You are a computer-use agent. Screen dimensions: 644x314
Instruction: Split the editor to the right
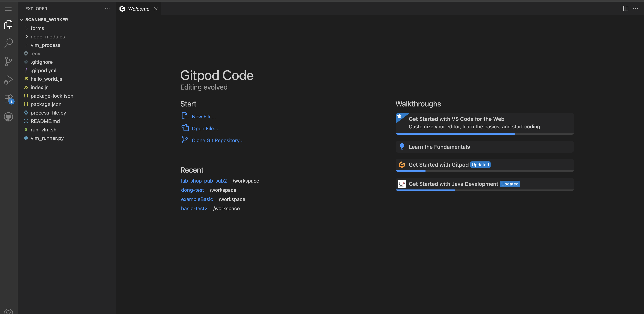626,9
